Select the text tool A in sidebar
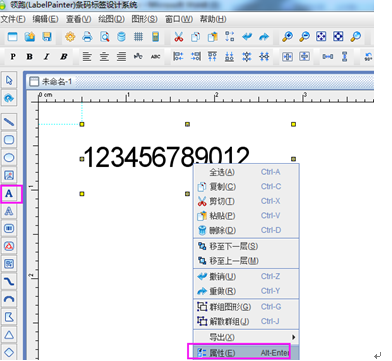 click(x=9, y=193)
